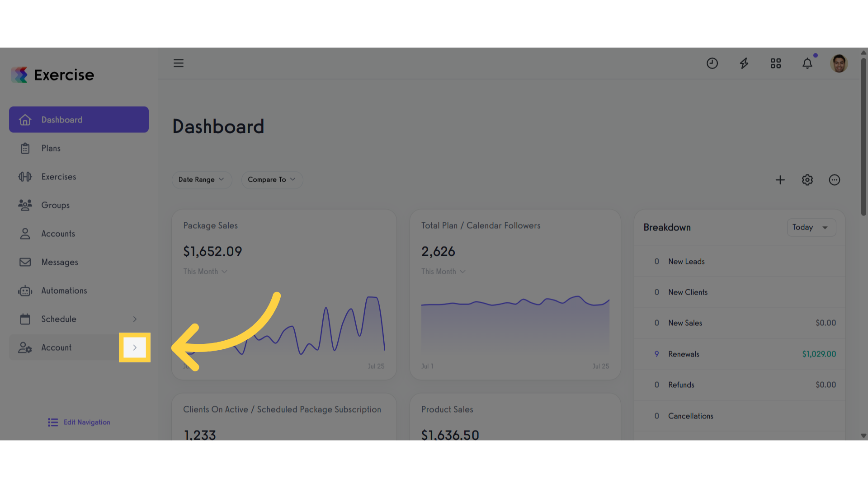Click the Package Sales card title

[210, 225]
